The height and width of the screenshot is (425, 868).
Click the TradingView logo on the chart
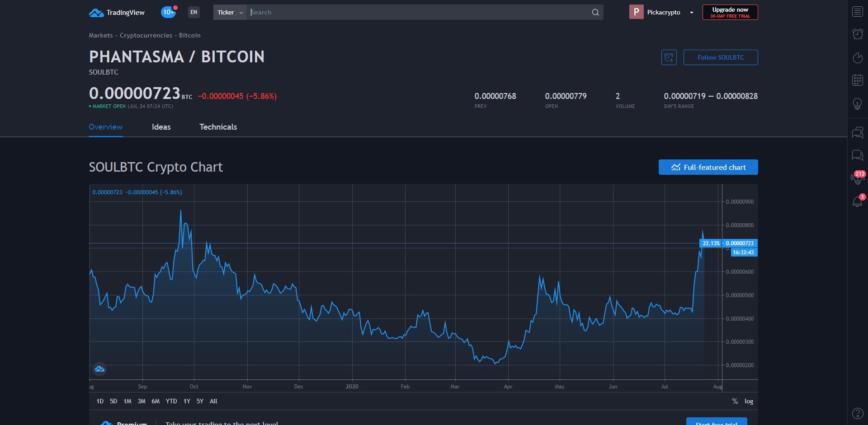(99, 369)
